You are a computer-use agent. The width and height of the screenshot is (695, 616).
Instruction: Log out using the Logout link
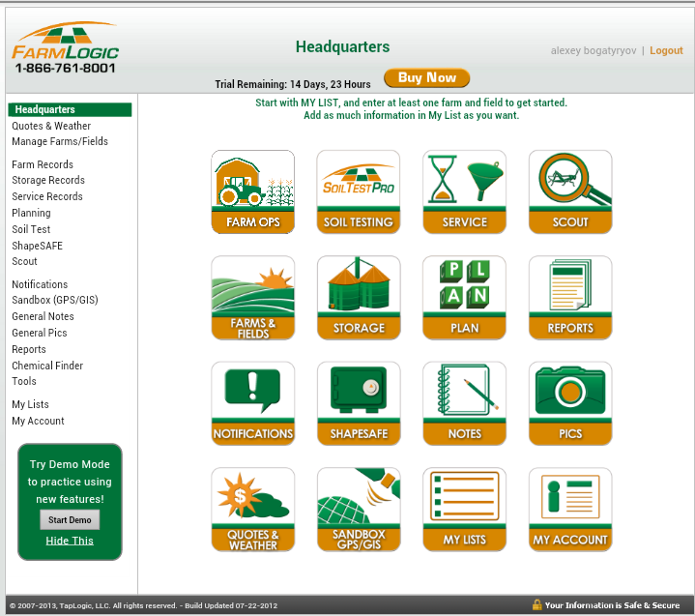click(666, 50)
